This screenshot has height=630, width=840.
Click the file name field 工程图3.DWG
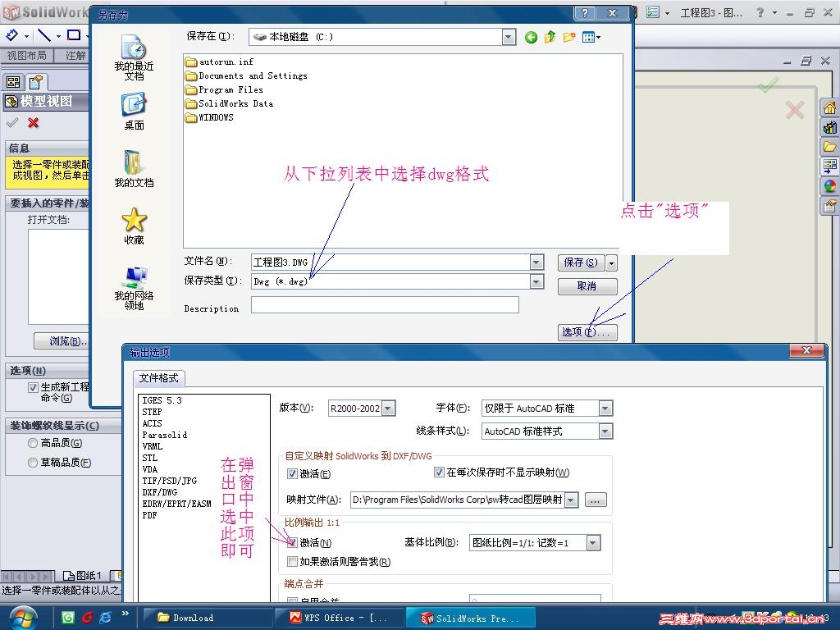point(391,262)
